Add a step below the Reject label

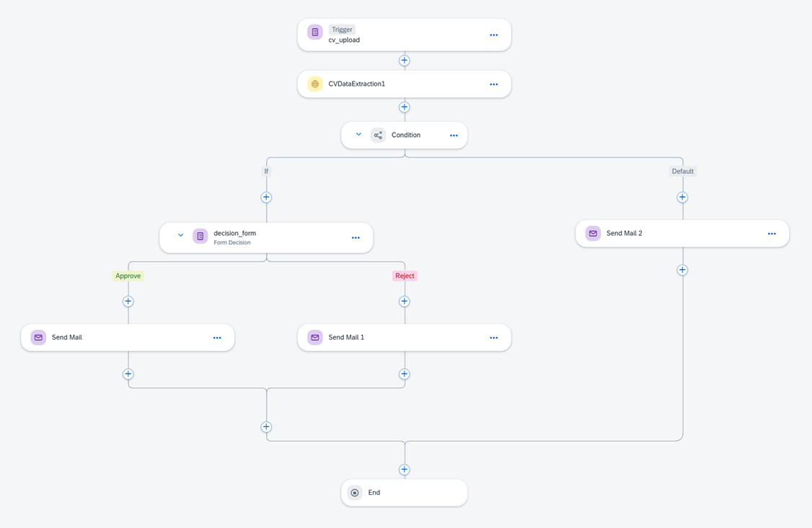tap(405, 302)
